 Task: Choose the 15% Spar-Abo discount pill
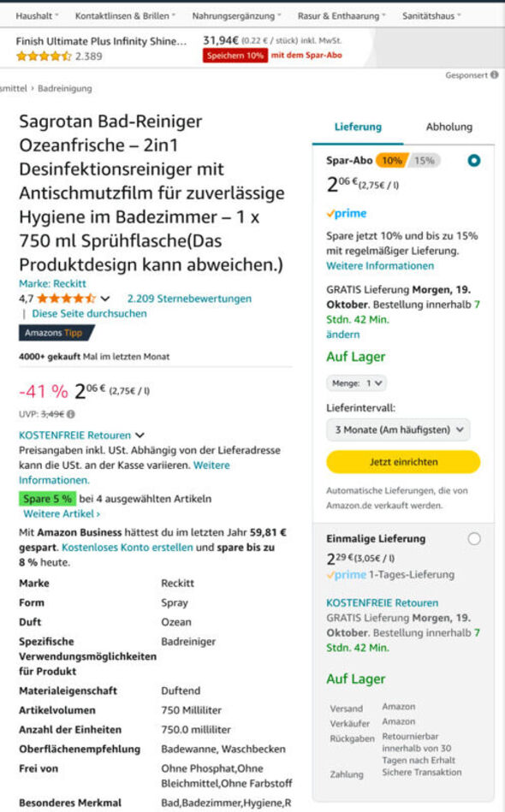coord(425,161)
